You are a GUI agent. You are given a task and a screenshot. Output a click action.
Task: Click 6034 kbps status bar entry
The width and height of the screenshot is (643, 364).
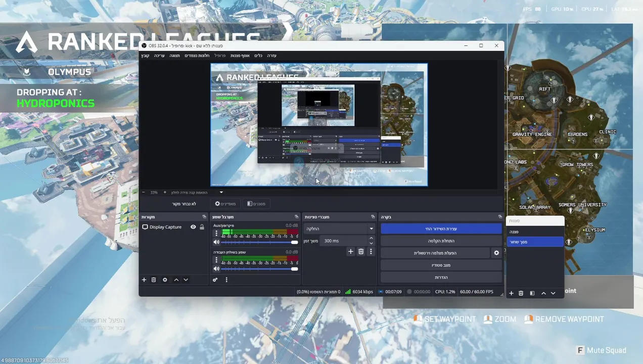(359, 292)
